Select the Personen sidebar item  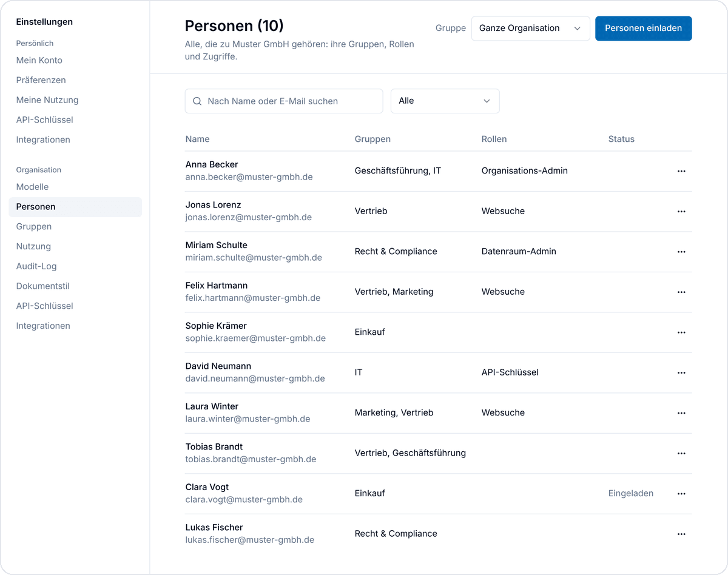[x=75, y=207]
